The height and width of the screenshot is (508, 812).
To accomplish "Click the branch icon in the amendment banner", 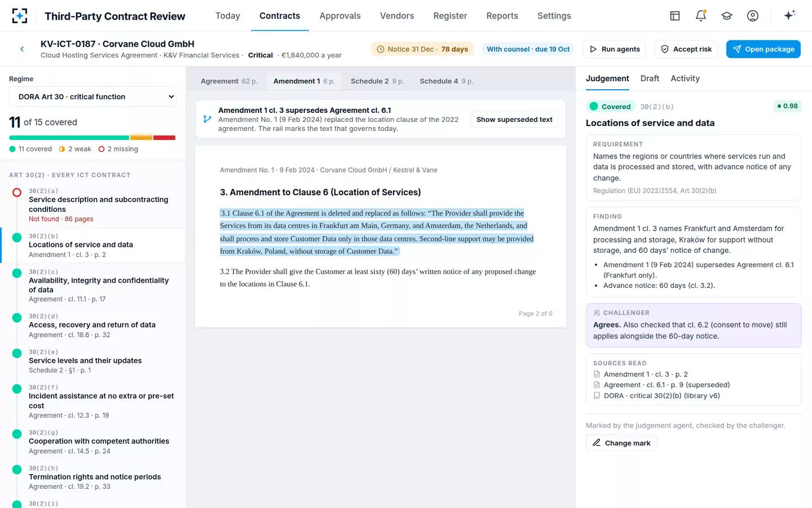I will click(x=208, y=119).
